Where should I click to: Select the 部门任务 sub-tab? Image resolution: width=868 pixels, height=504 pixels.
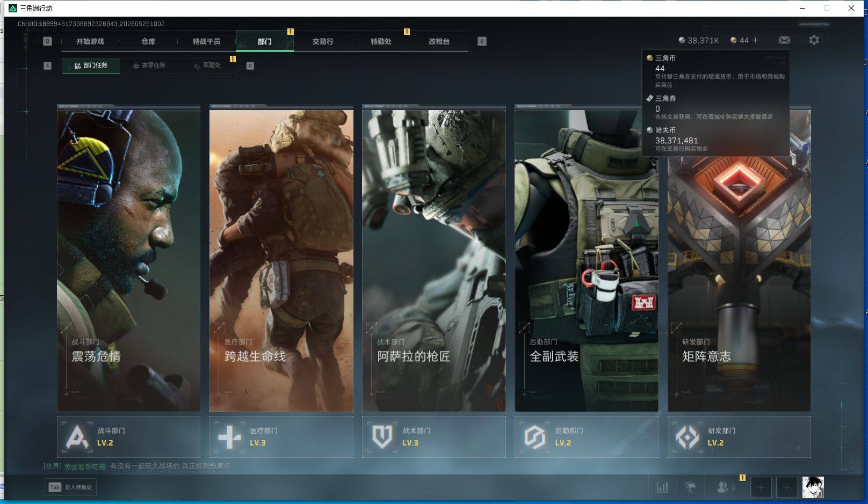[91, 65]
